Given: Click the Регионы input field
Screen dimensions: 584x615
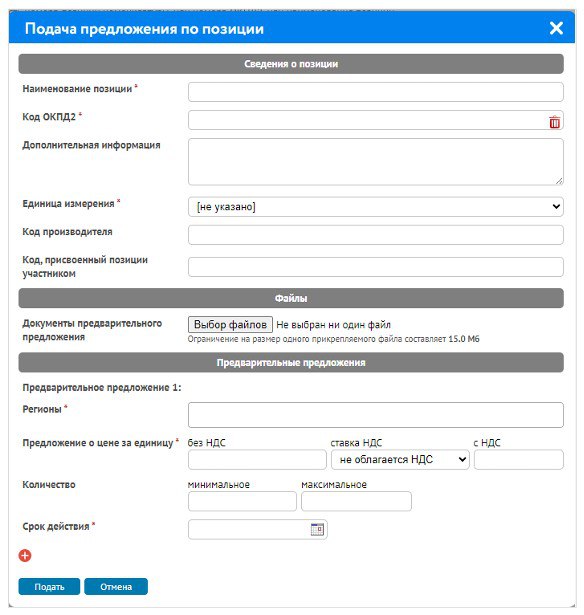Looking at the screenshot, I should click(x=376, y=415).
